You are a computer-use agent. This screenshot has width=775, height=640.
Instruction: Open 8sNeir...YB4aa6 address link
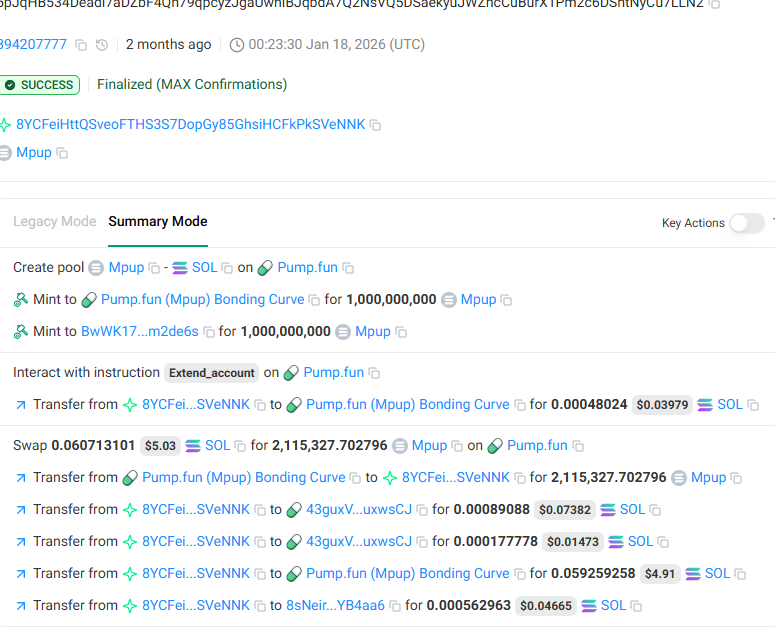[336, 605]
